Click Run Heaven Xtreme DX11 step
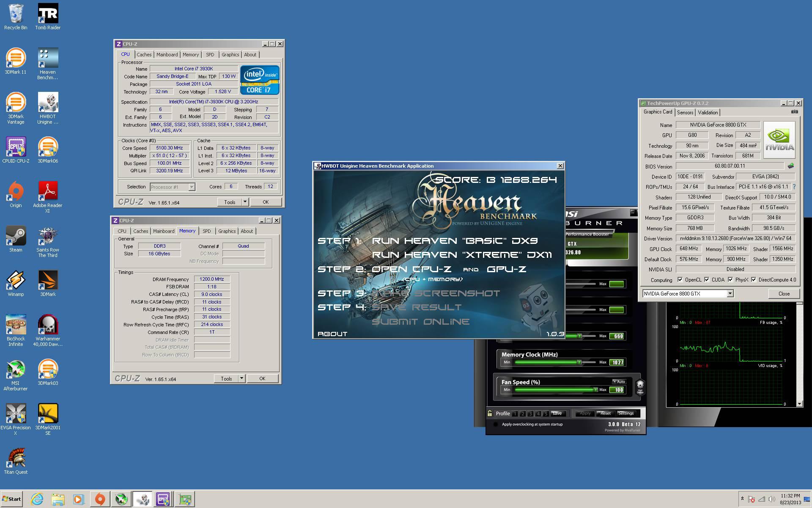The width and height of the screenshot is (812, 508). point(462,255)
